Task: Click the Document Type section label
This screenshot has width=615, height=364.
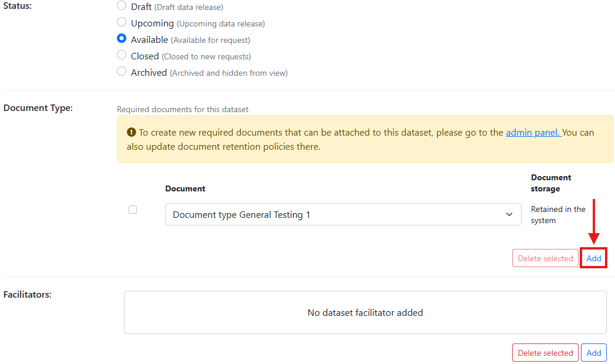Action: (38, 108)
